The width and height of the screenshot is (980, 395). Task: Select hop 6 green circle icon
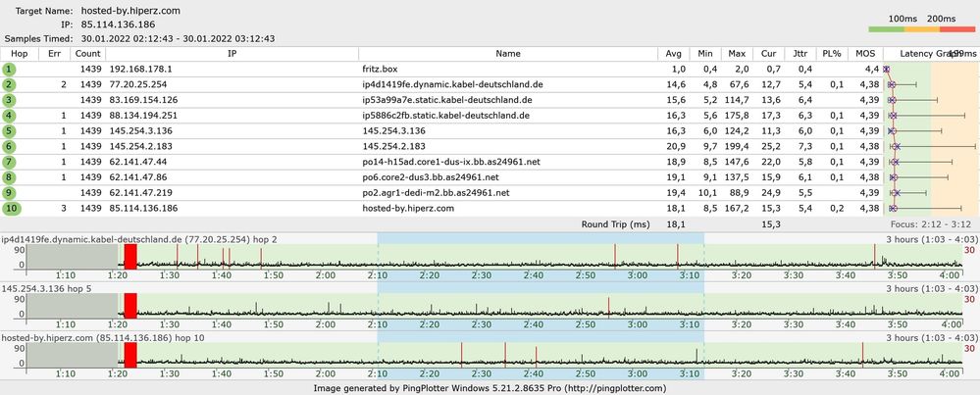click(9, 147)
